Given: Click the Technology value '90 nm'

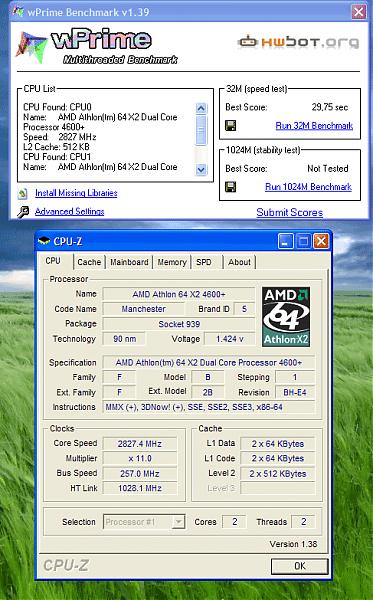Looking at the screenshot, I should tap(124, 339).
